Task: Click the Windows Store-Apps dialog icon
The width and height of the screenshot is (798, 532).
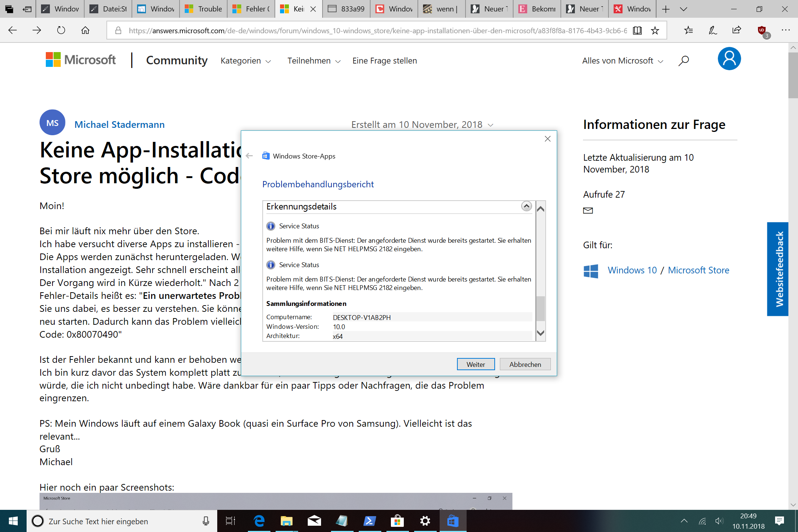Action: click(x=265, y=156)
